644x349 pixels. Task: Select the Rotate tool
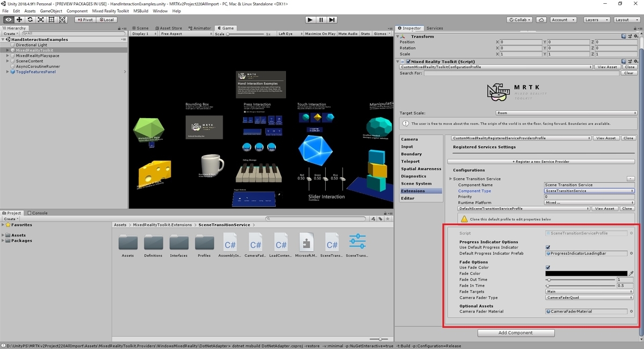coord(30,19)
